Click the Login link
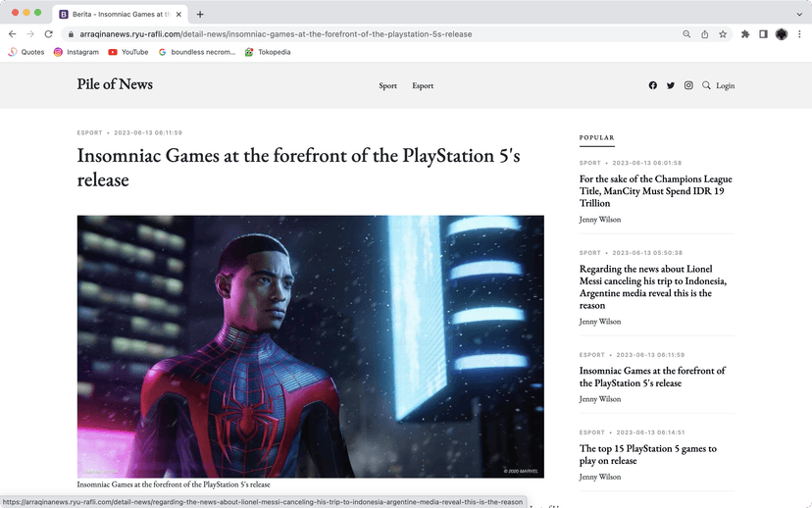Viewport: 812px width, 508px height. [725, 85]
